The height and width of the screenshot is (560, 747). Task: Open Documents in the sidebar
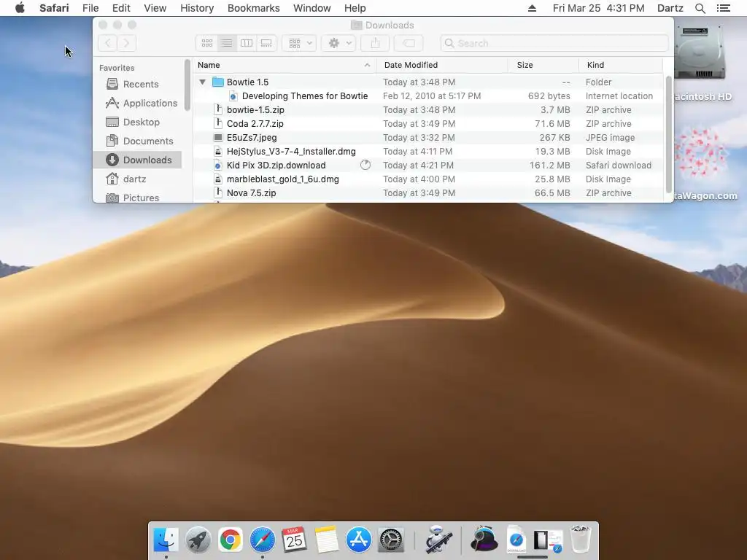pos(137,141)
